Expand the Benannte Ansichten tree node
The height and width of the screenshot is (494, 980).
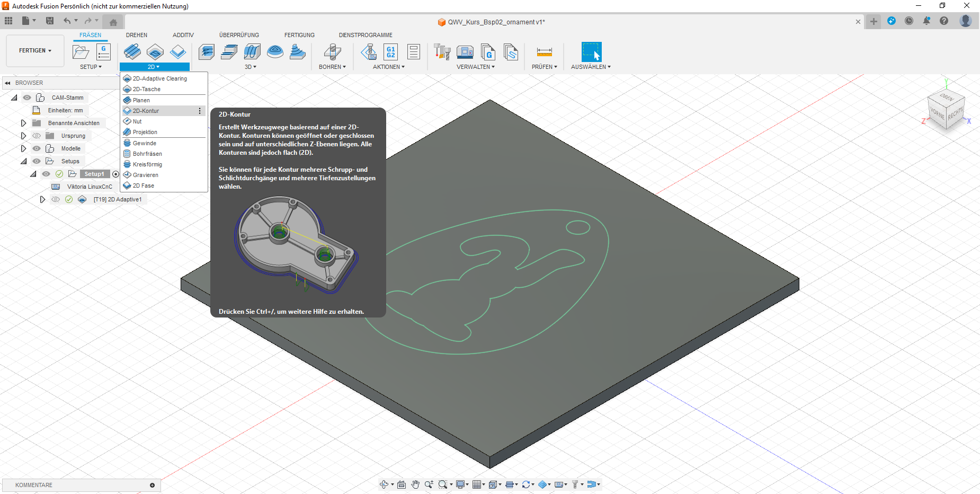coord(23,123)
